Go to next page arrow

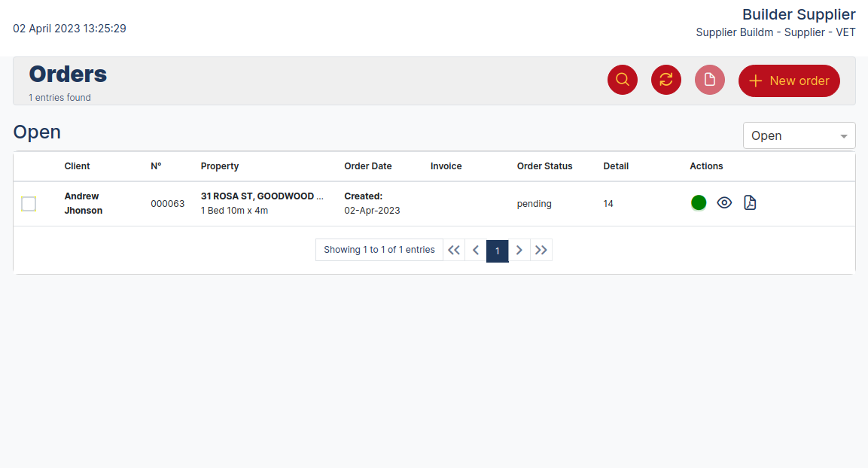519,251
